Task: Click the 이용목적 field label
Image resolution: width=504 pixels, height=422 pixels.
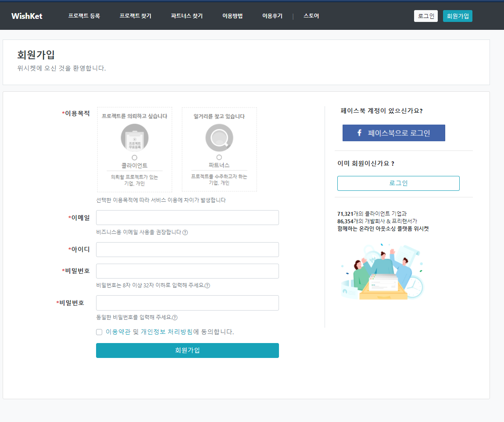Action: [x=76, y=114]
